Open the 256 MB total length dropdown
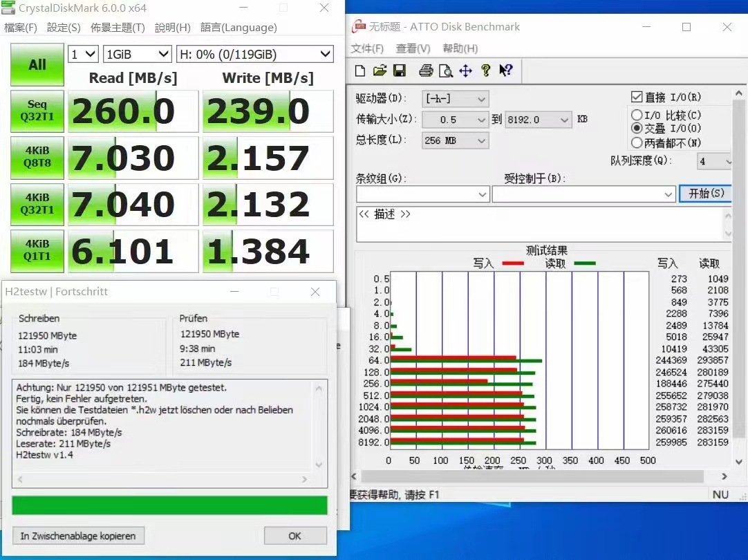Viewport: 748px width, 560px height. coord(455,141)
